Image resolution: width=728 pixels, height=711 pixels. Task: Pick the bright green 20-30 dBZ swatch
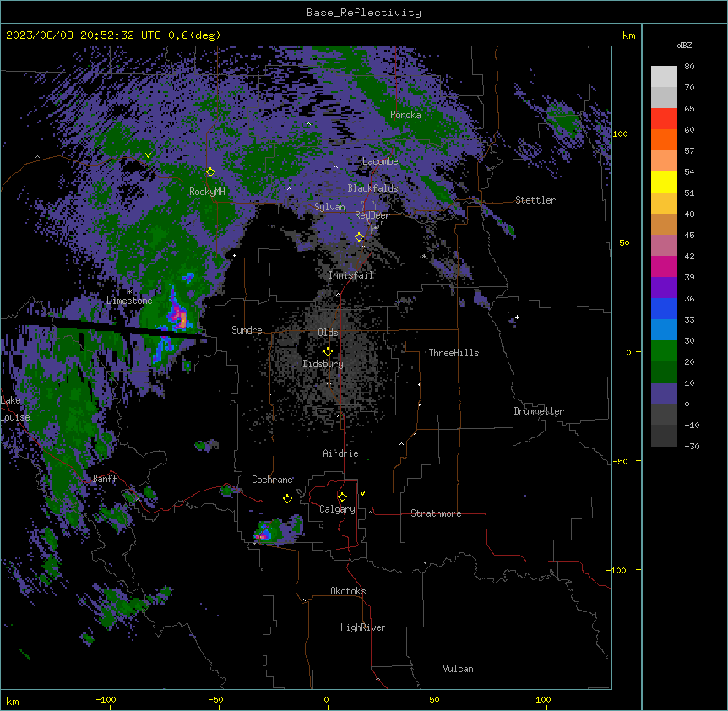(664, 351)
